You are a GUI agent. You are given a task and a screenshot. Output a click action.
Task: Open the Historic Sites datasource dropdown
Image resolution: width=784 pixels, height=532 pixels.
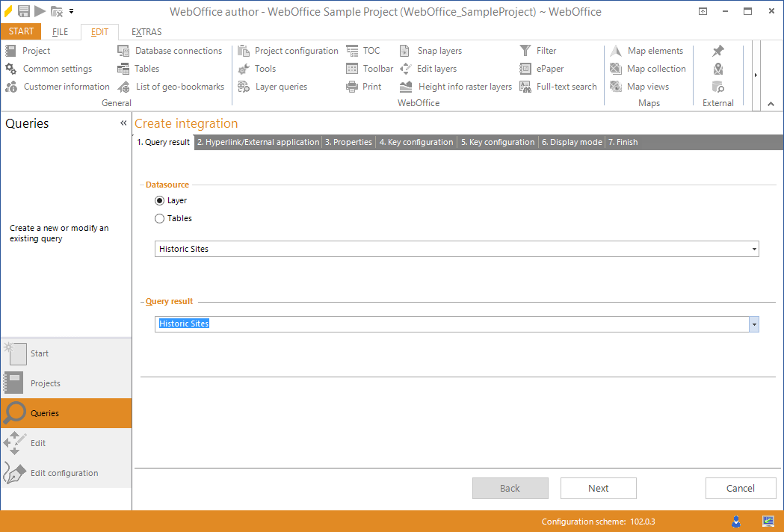click(753, 248)
